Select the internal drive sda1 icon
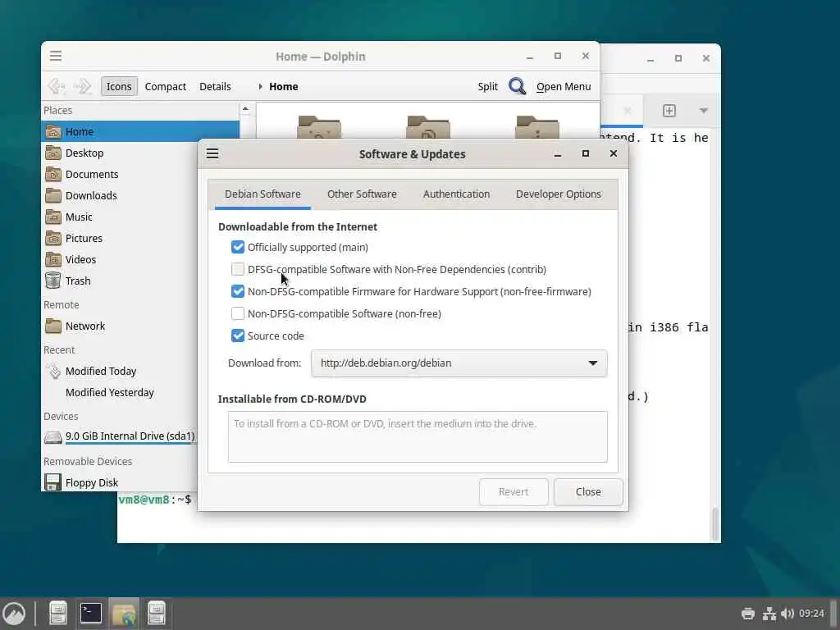 point(53,436)
